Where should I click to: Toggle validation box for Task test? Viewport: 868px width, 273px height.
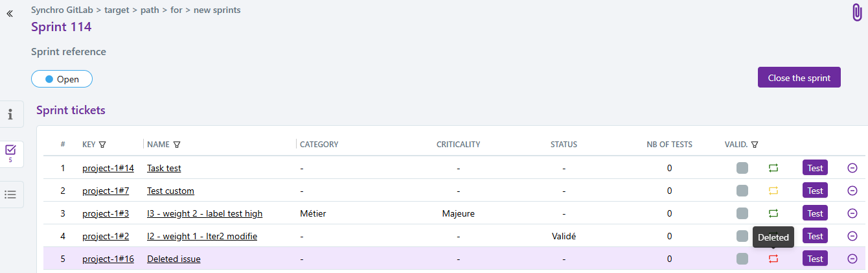coord(742,168)
